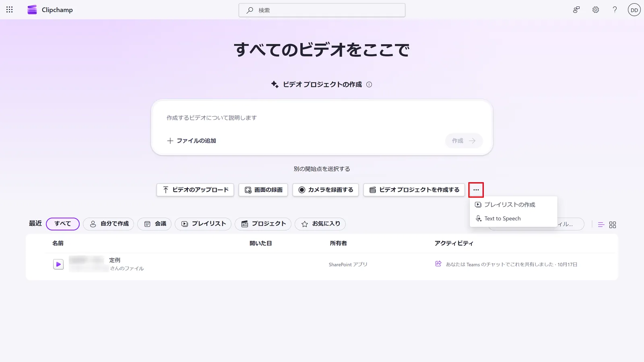The image size is (644, 362).
Task: Switch to the プロジェクト filter
Action: coord(263,224)
